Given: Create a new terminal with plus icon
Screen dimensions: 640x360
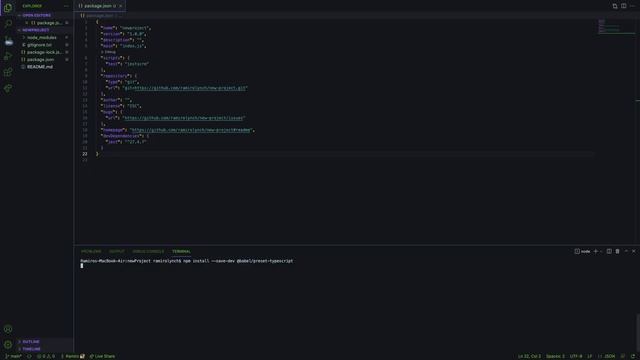Looking at the screenshot, I should tap(596, 251).
